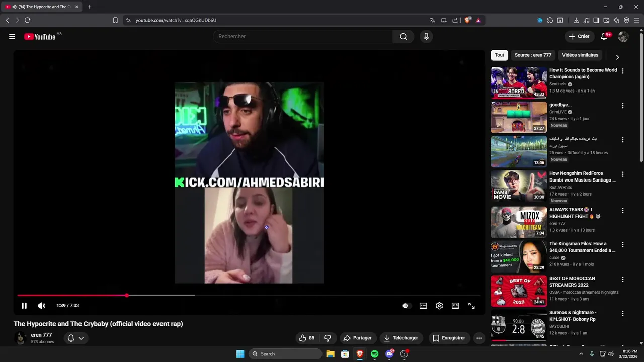Image resolution: width=644 pixels, height=362 pixels.
Task: Start voice search with the microphone icon
Action: coord(426,36)
